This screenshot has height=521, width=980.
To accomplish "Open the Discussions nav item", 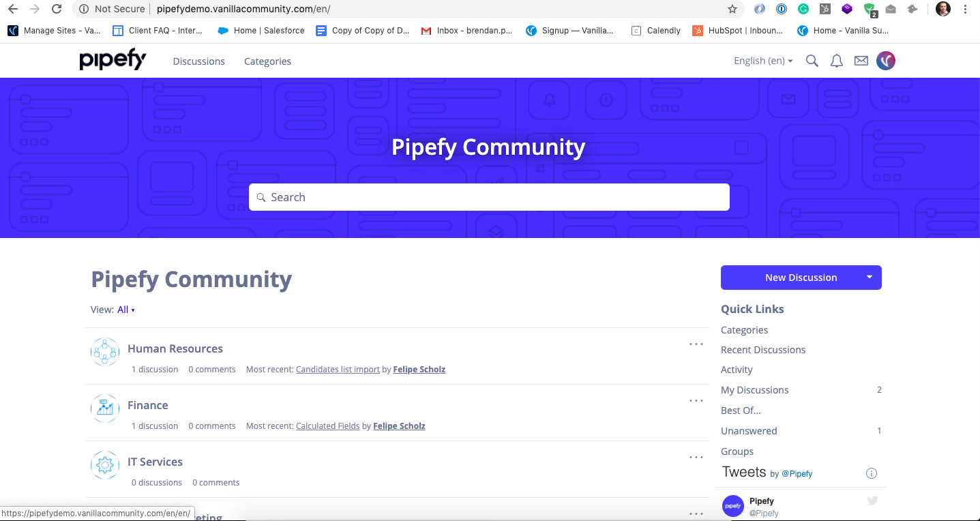I will [x=198, y=61].
